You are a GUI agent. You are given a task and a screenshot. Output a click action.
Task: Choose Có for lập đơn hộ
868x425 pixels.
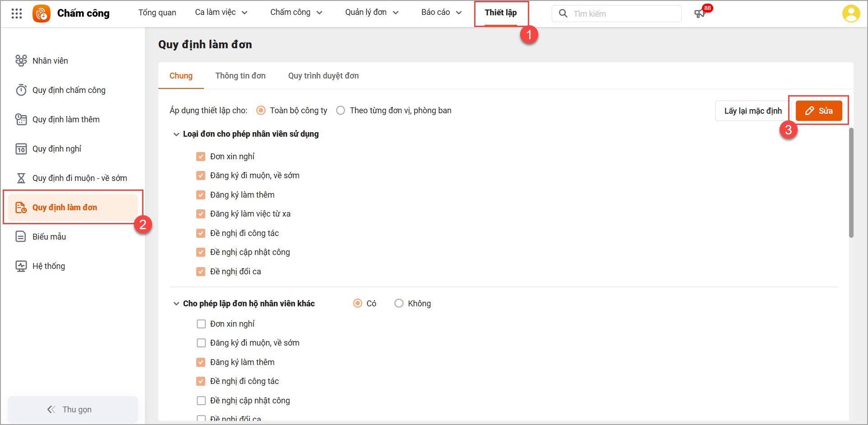[x=357, y=303]
